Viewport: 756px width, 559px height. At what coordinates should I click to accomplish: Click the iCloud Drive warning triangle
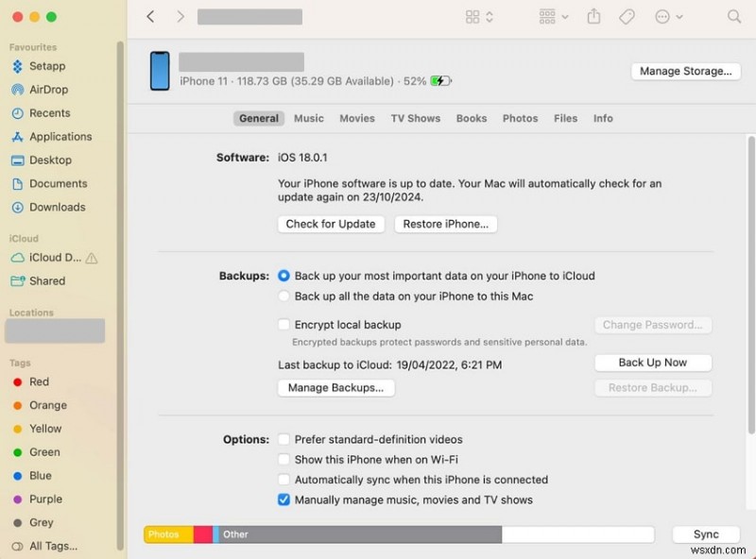[91, 259]
